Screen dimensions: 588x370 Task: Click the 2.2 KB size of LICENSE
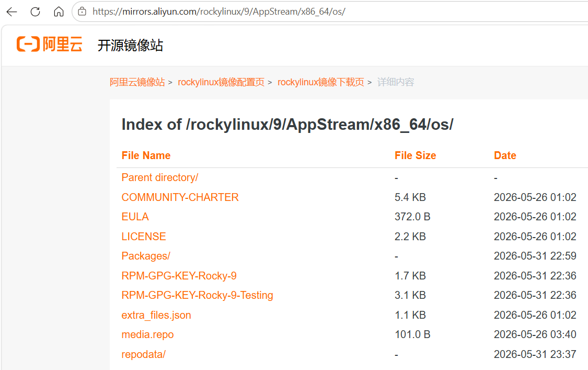coord(410,236)
